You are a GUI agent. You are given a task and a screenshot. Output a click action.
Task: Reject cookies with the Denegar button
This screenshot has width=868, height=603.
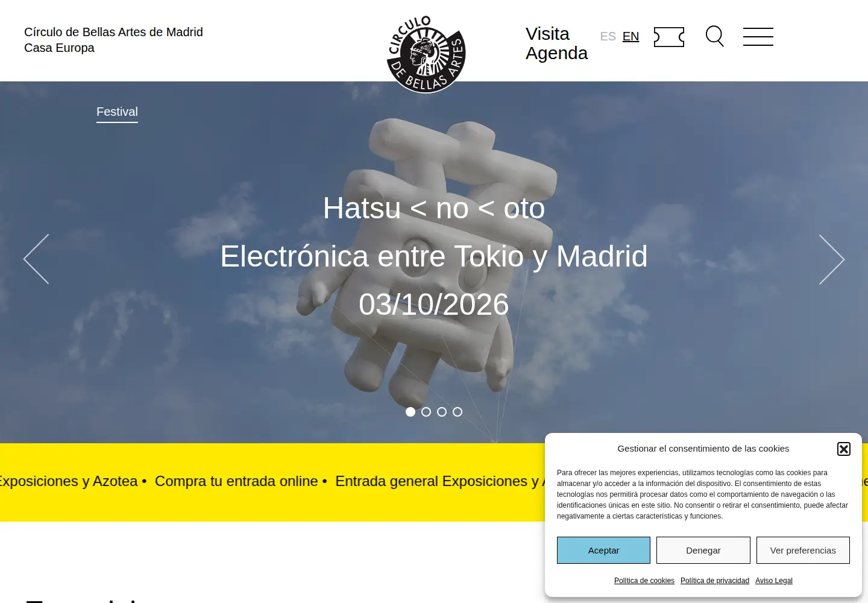tap(703, 550)
